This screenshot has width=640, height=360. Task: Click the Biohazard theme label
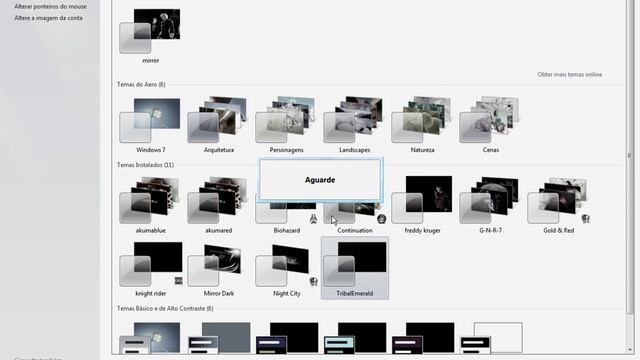(287, 231)
